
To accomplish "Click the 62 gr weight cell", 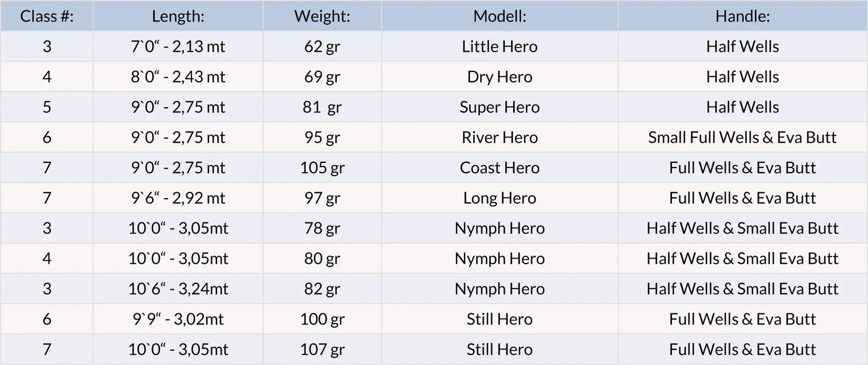I will tap(322, 46).
